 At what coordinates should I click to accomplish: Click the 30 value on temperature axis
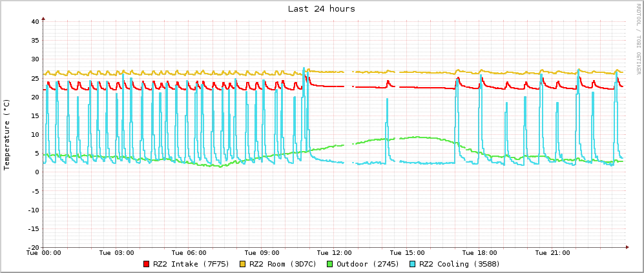click(x=36, y=59)
